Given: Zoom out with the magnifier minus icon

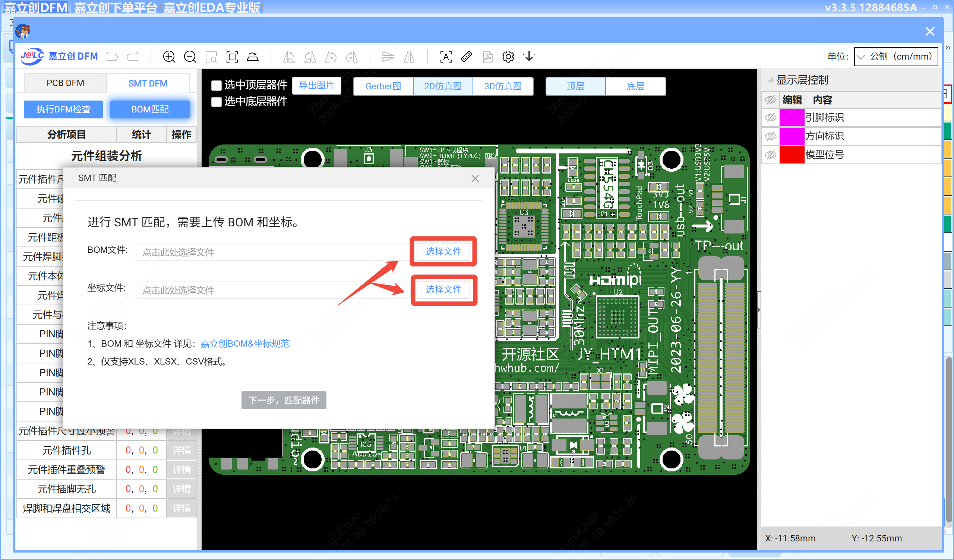Looking at the screenshot, I should tap(190, 57).
